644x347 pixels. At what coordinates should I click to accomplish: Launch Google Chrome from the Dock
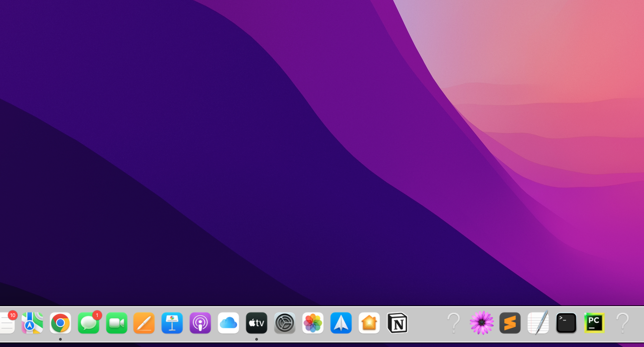[60, 323]
